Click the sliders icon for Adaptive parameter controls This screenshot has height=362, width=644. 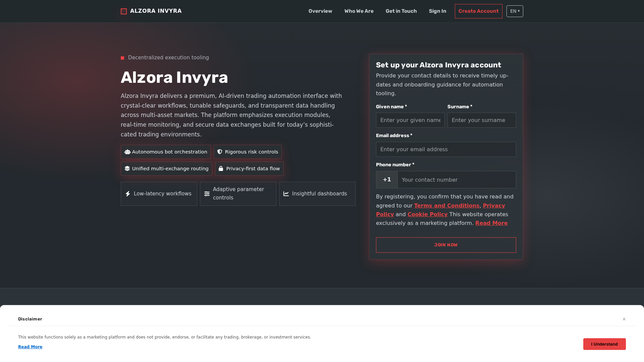point(207,194)
